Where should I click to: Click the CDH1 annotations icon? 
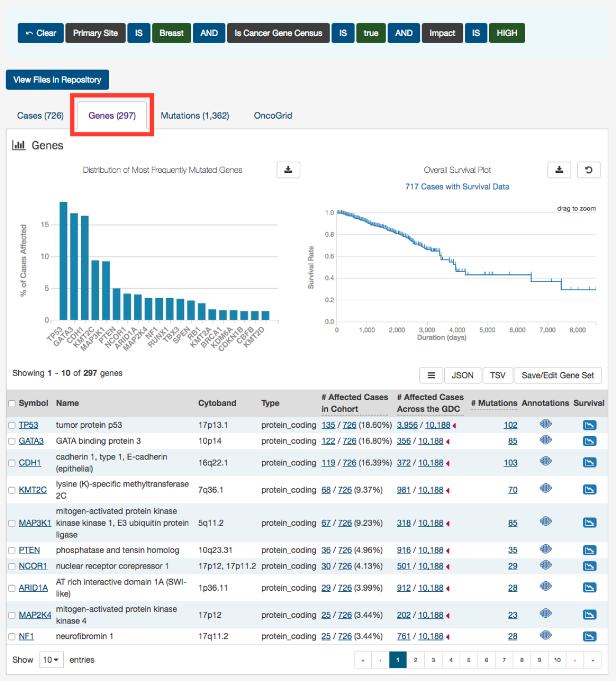[546, 461]
